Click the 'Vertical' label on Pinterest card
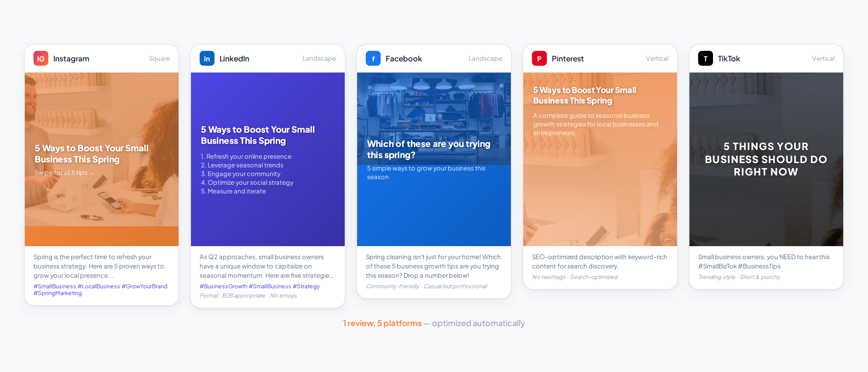868x372 pixels. [657, 58]
